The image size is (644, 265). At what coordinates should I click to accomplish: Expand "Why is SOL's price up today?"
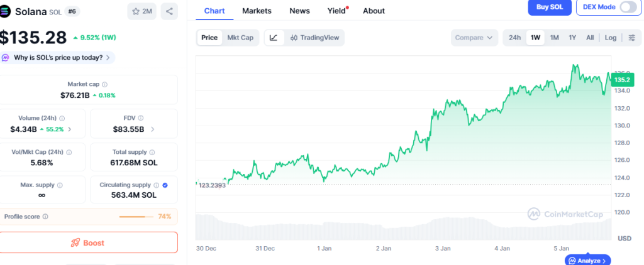click(58, 58)
